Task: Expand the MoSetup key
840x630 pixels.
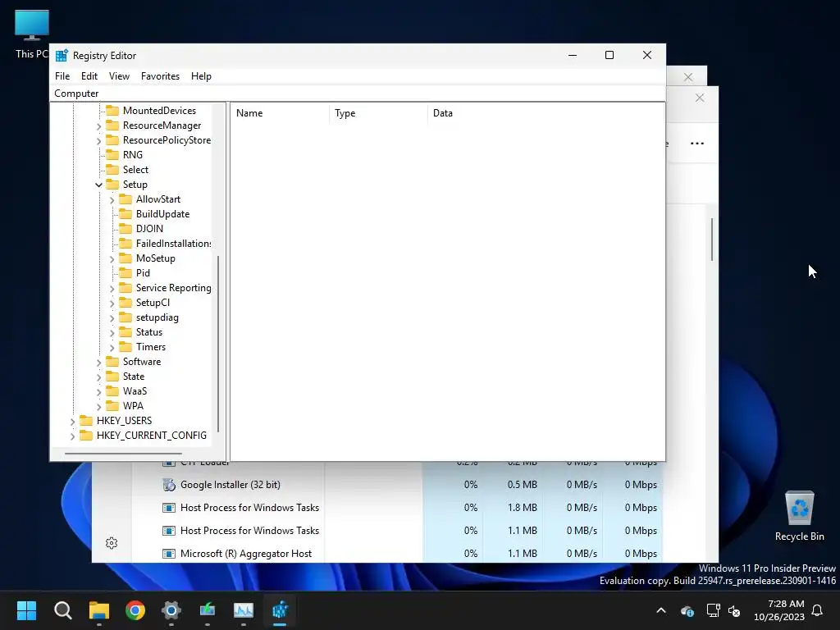Action: (112, 258)
